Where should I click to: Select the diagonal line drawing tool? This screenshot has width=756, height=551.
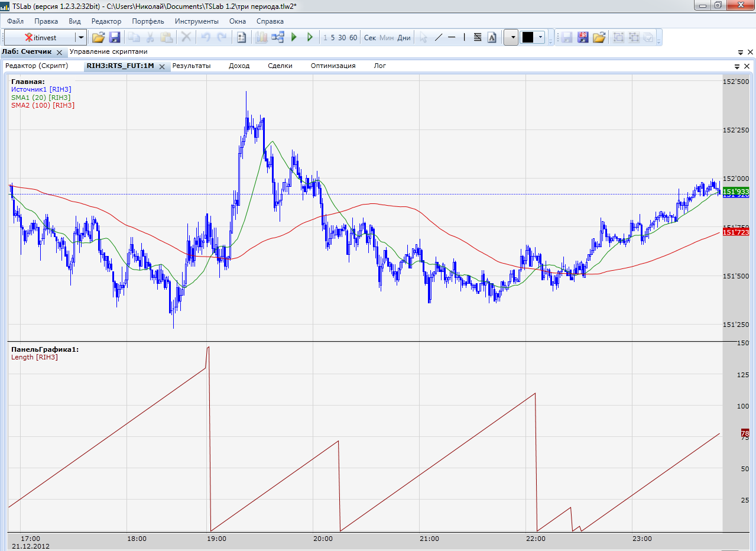pyautogui.click(x=439, y=37)
